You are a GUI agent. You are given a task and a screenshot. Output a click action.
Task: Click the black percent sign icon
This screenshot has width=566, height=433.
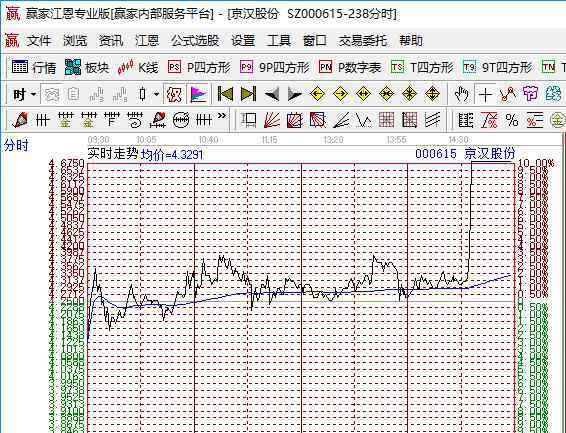tap(512, 120)
